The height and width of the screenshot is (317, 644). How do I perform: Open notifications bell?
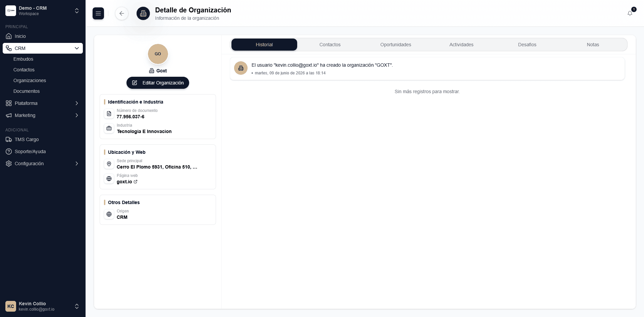[x=630, y=13]
